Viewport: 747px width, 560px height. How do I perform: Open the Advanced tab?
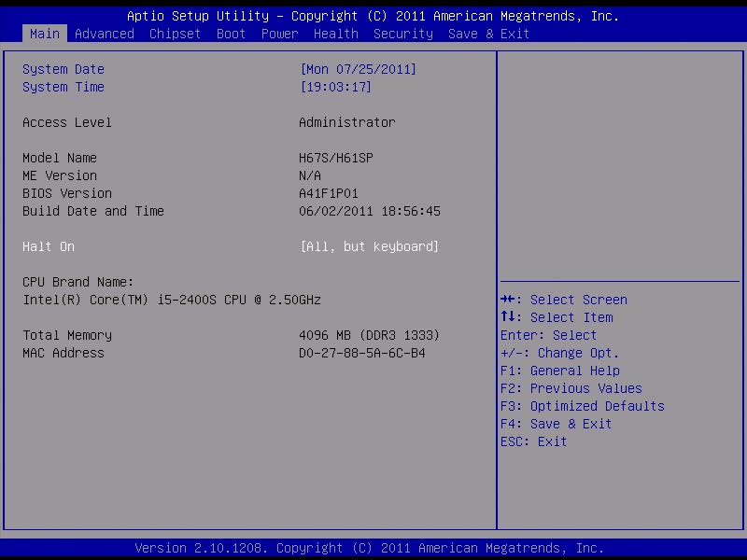pyautogui.click(x=105, y=34)
